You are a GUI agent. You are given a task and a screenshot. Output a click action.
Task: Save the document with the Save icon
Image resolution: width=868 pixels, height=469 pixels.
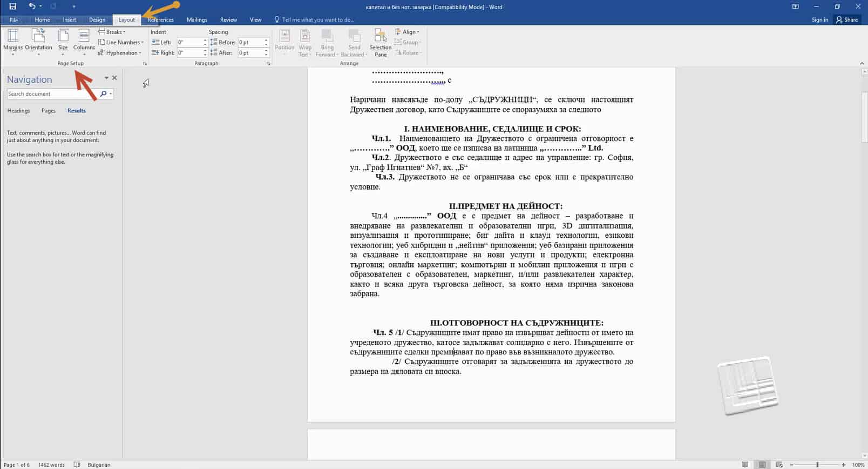pos(12,6)
